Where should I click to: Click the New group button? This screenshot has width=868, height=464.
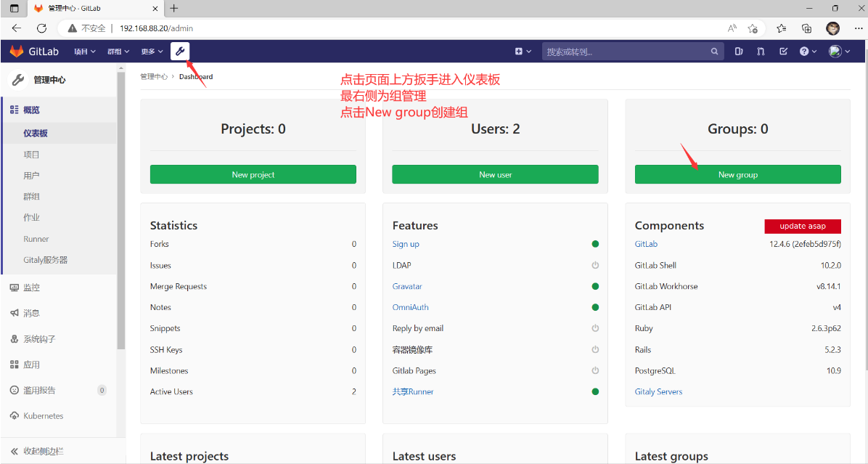tap(738, 174)
